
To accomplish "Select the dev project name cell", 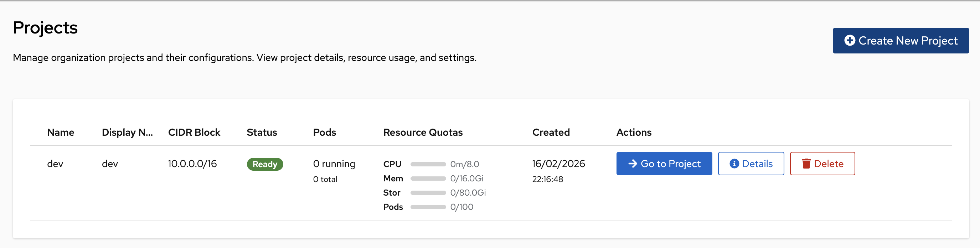I will (x=55, y=164).
